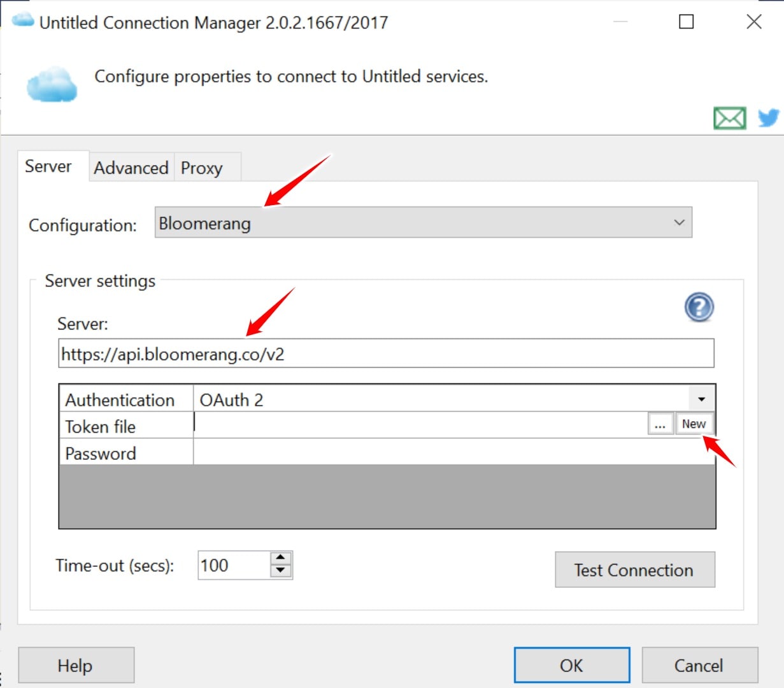The width and height of the screenshot is (784, 688).
Task: Click the Cancel button
Action: (x=699, y=665)
